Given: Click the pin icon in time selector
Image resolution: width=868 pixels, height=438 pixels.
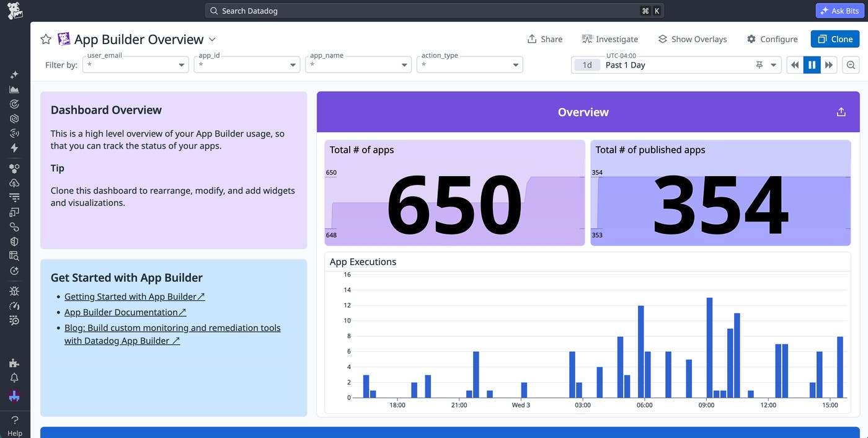Looking at the screenshot, I should pyautogui.click(x=759, y=65).
